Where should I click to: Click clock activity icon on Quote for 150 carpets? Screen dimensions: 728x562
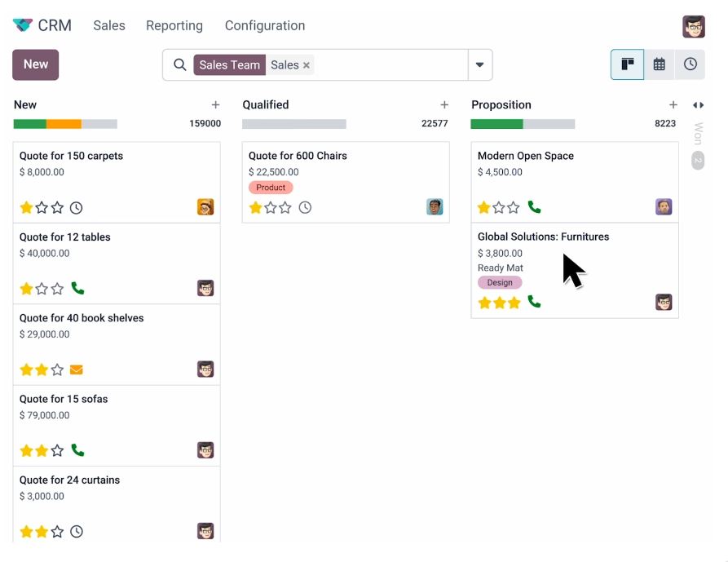pos(76,208)
